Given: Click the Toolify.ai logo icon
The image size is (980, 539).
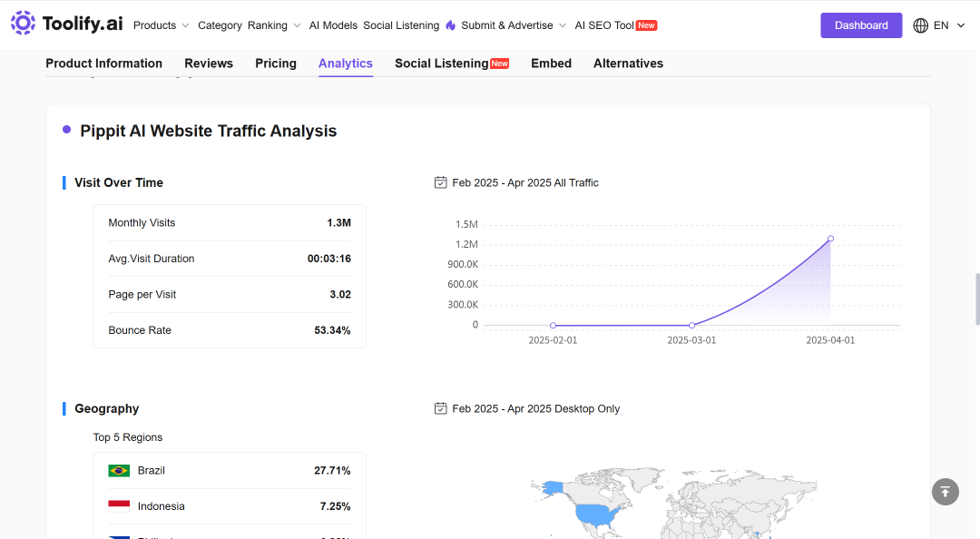Looking at the screenshot, I should point(23,23).
